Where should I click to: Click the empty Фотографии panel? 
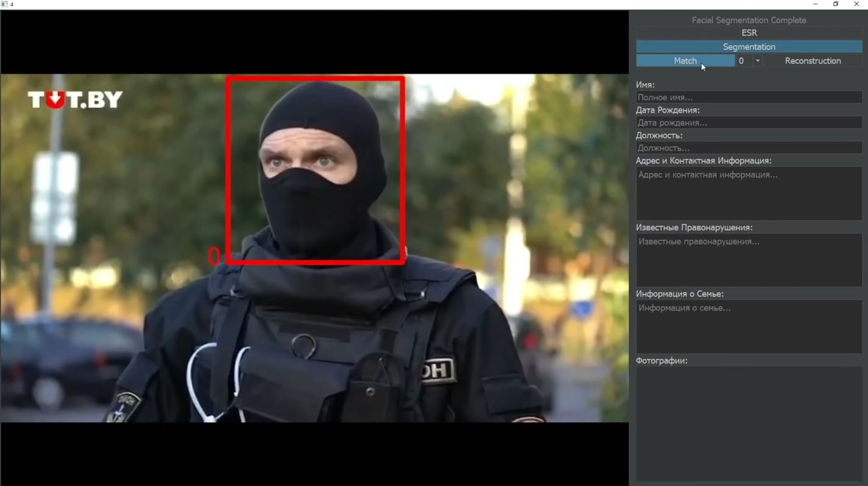click(x=749, y=423)
